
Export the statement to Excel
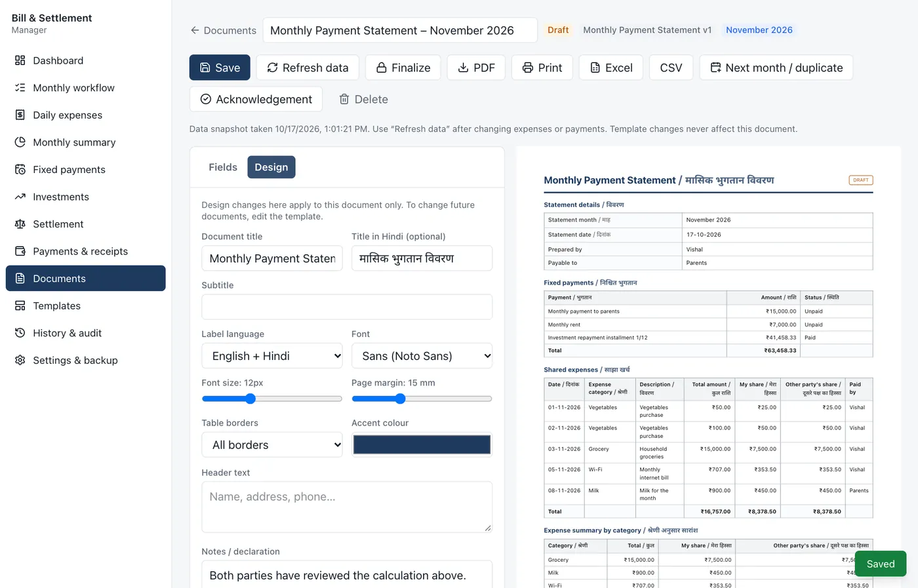click(x=611, y=68)
